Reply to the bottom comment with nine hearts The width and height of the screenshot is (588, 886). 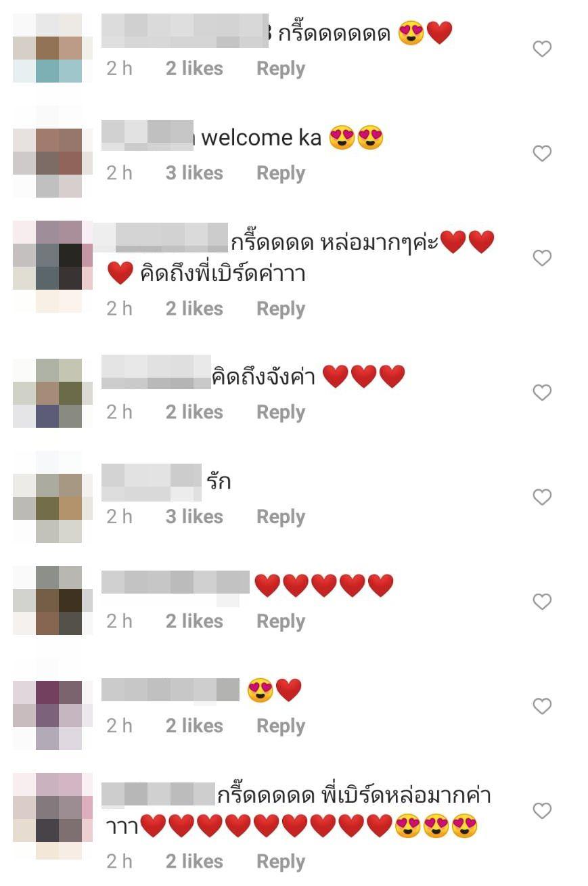pyautogui.click(x=281, y=862)
